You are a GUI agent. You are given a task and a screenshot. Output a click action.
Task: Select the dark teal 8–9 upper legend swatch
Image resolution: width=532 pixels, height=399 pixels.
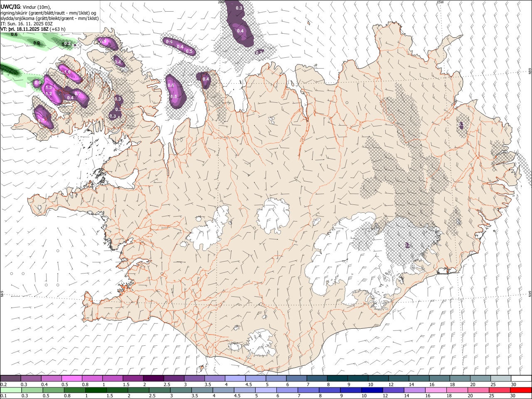pyautogui.click(x=337, y=379)
